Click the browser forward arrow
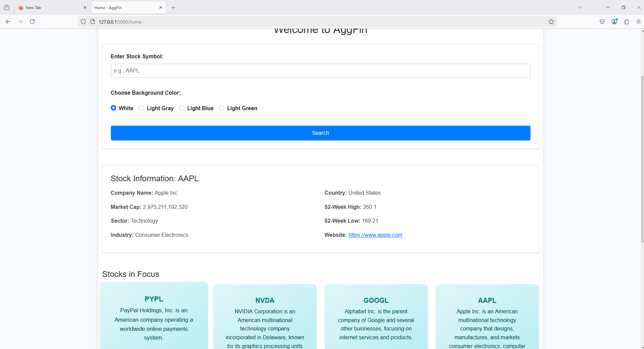644x349 pixels. [20, 22]
